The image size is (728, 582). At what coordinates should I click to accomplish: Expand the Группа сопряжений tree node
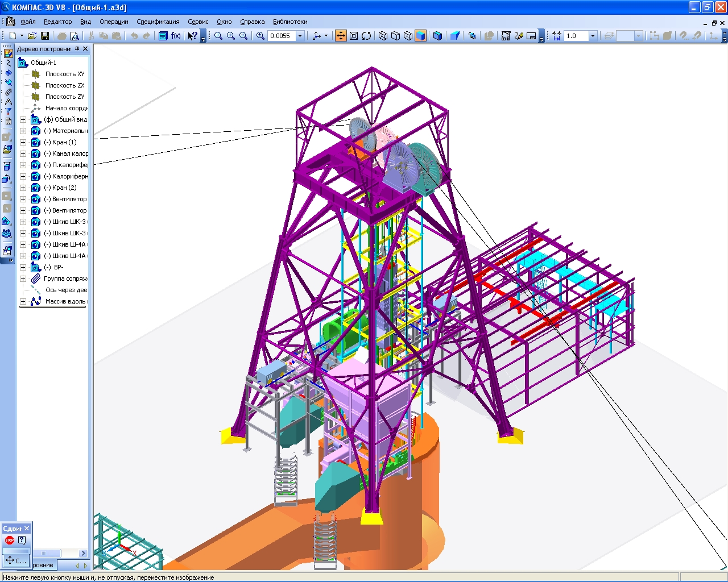(23, 278)
